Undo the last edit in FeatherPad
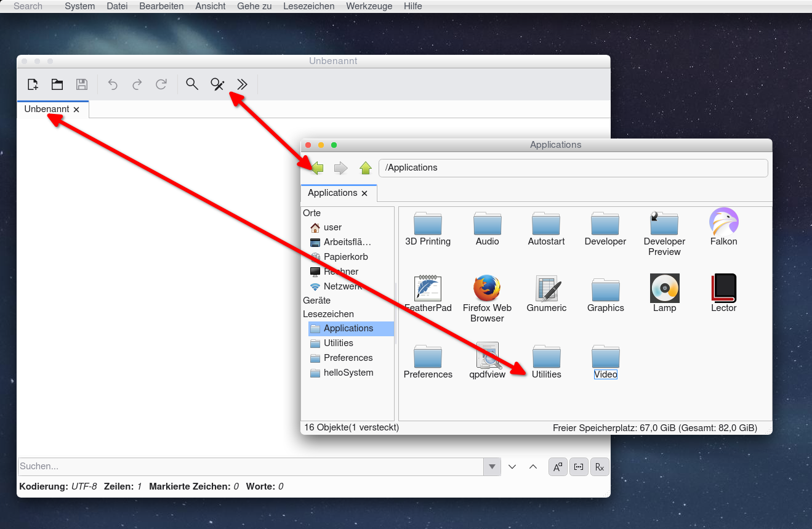 tap(112, 84)
